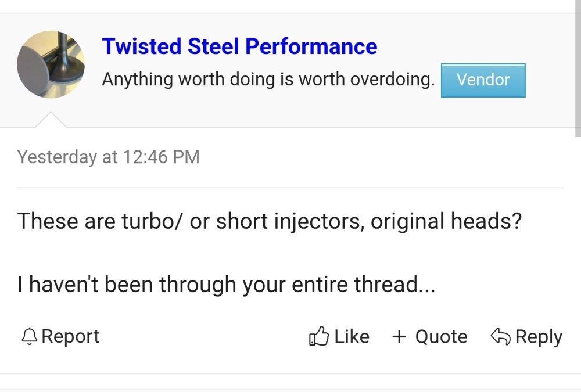Open Twisted Steel Performance's profile
The height and width of the screenshot is (392, 581).
pos(239,46)
